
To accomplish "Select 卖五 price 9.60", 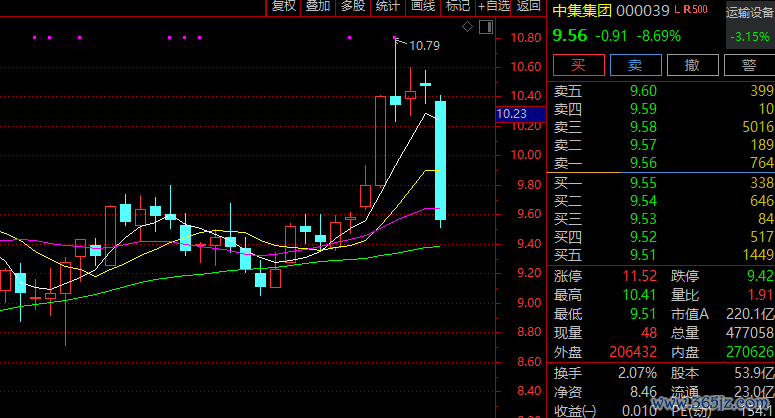I will click(x=643, y=91).
